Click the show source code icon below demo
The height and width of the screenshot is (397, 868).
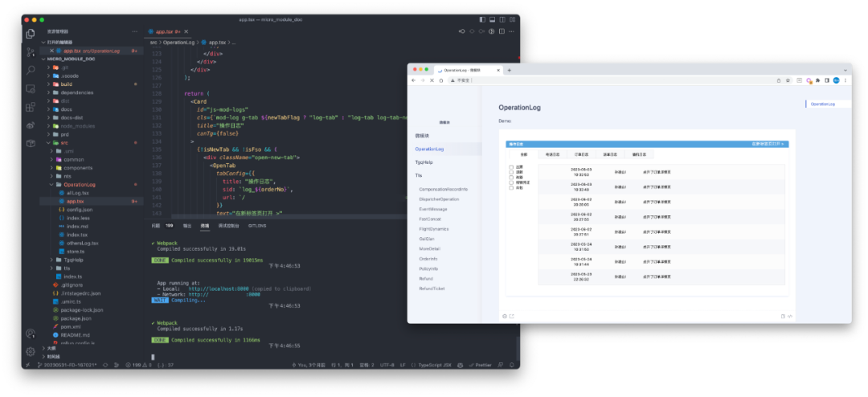tap(790, 316)
